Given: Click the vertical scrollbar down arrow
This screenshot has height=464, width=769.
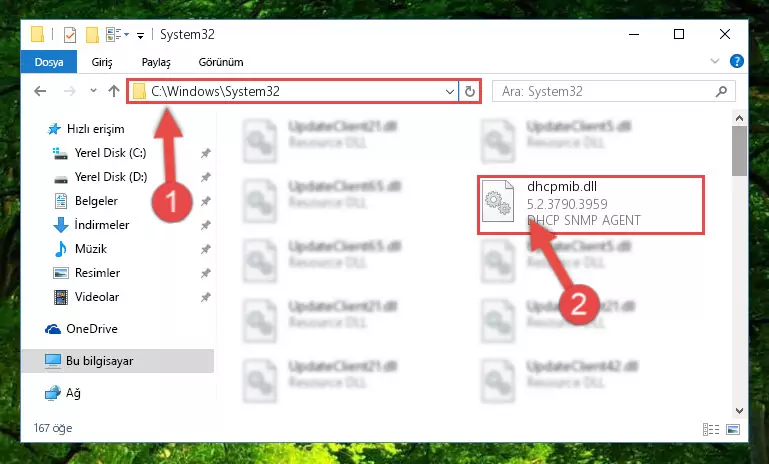Looking at the screenshot, I should click(x=739, y=410).
